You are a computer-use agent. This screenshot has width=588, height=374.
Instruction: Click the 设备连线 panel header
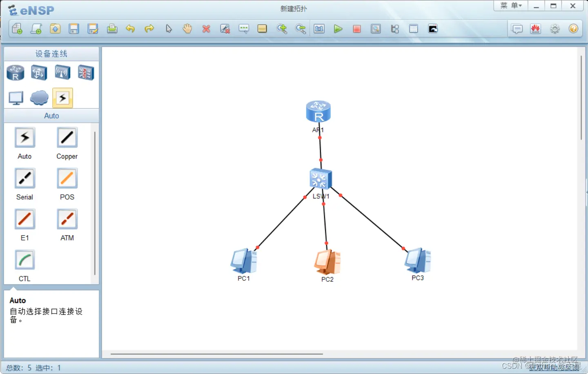coord(51,53)
